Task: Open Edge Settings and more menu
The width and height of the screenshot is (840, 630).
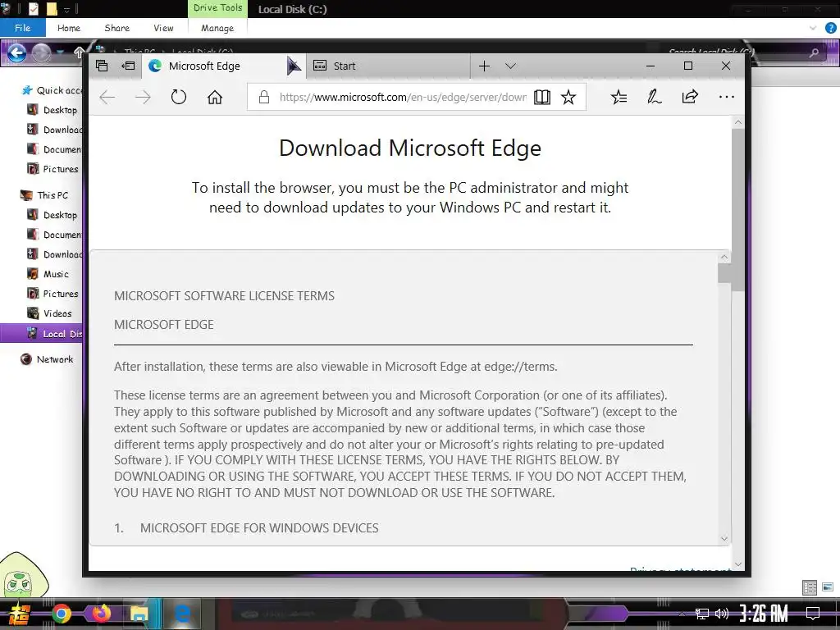Action: pos(727,97)
